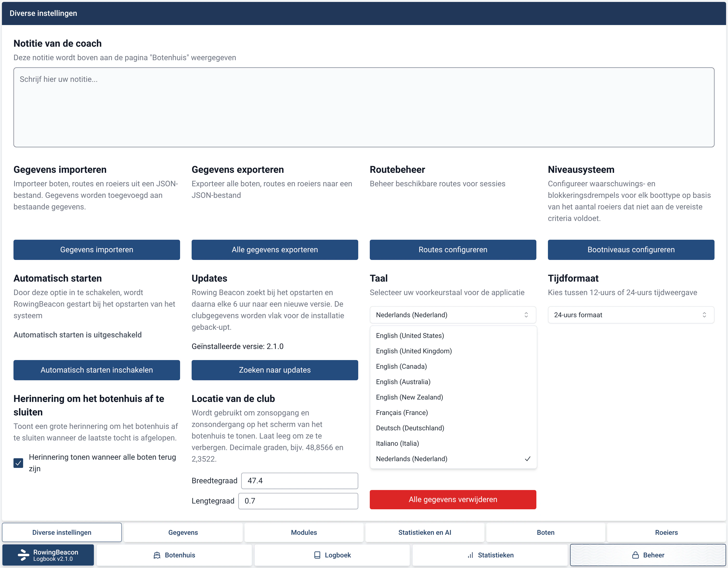Image resolution: width=728 pixels, height=568 pixels.
Task: Switch to the Diverse instellingen tab
Action: 62,532
